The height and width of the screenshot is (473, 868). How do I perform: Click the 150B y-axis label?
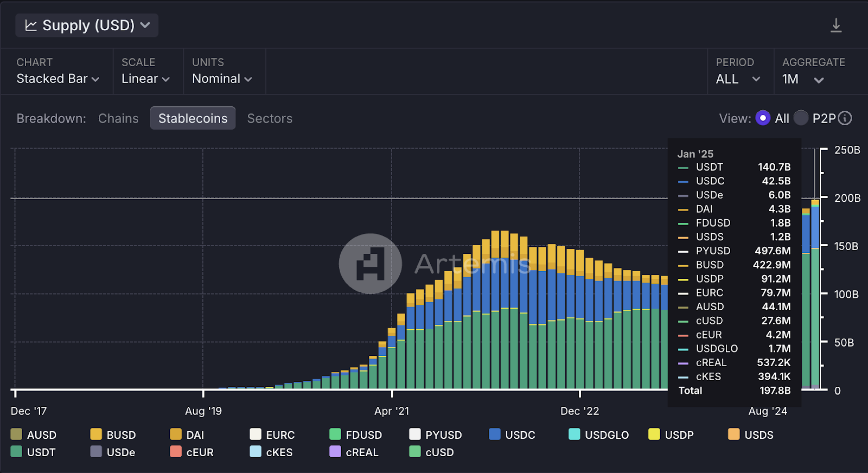click(x=846, y=246)
